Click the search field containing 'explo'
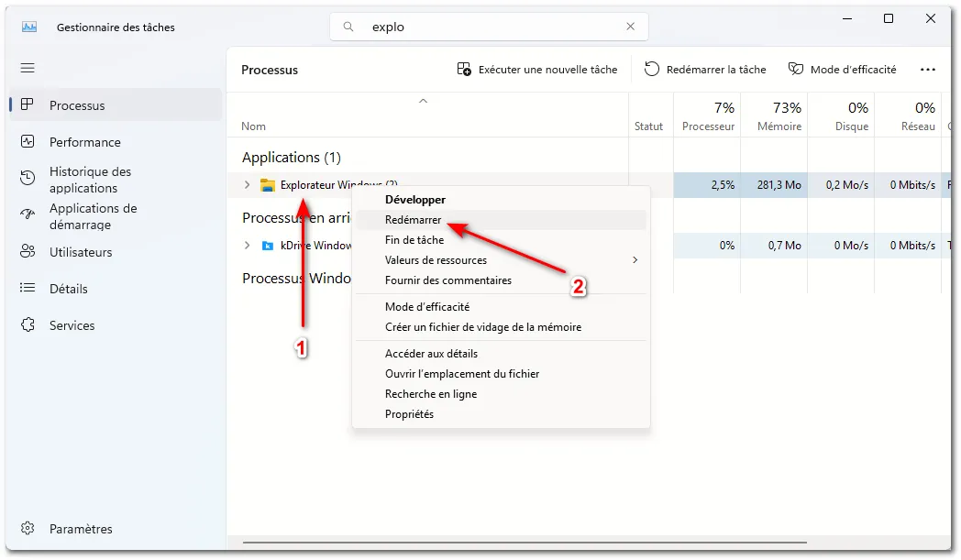961x560 pixels. [489, 27]
